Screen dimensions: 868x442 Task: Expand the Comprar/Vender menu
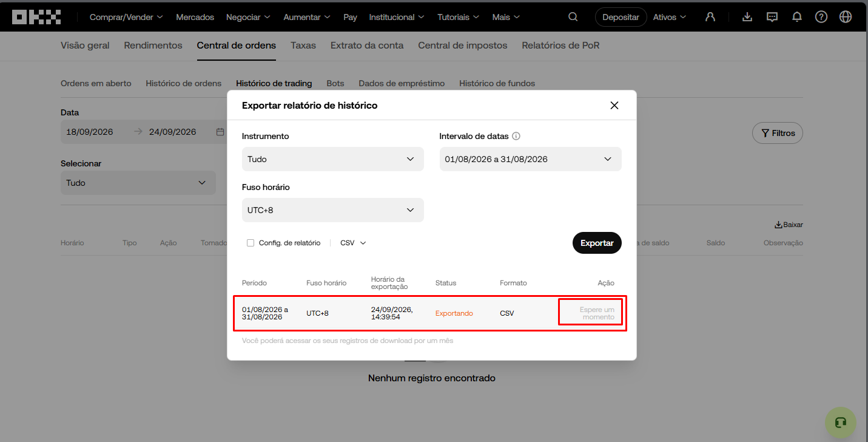[126, 17]
